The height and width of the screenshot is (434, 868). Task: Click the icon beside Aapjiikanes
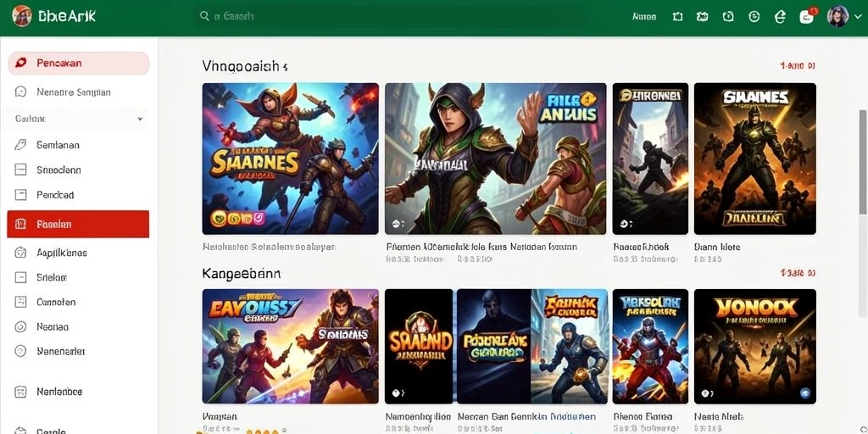pyautogui.click(x=20, y=253)
